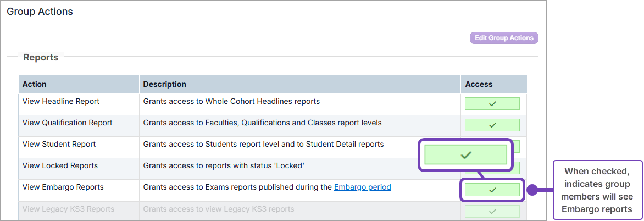Click the Embargo reports annotation callout box
The image size is (644, 221).
click(x=597, y=190)
